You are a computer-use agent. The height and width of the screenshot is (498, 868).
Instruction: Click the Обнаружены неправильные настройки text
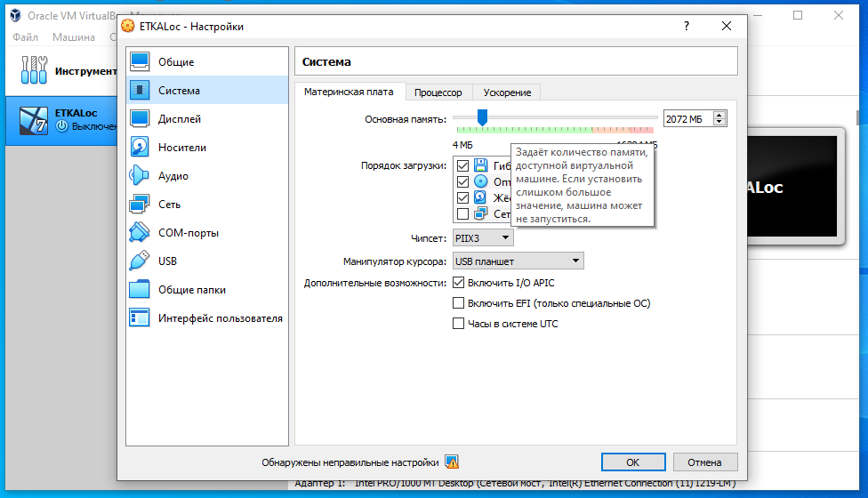click(x=350, y=462)
